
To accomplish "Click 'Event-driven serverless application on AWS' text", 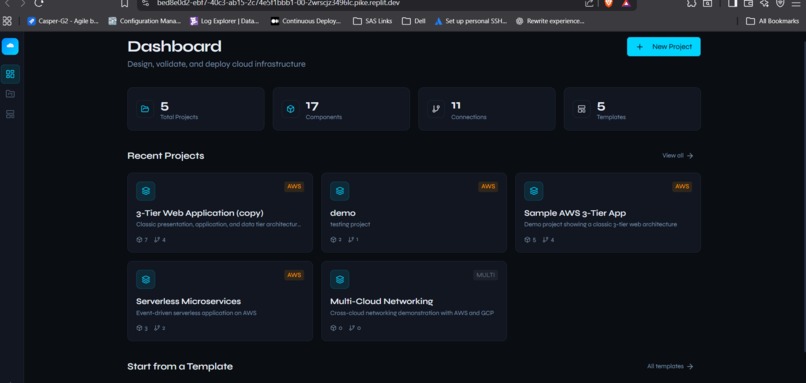I will point(196,313).
